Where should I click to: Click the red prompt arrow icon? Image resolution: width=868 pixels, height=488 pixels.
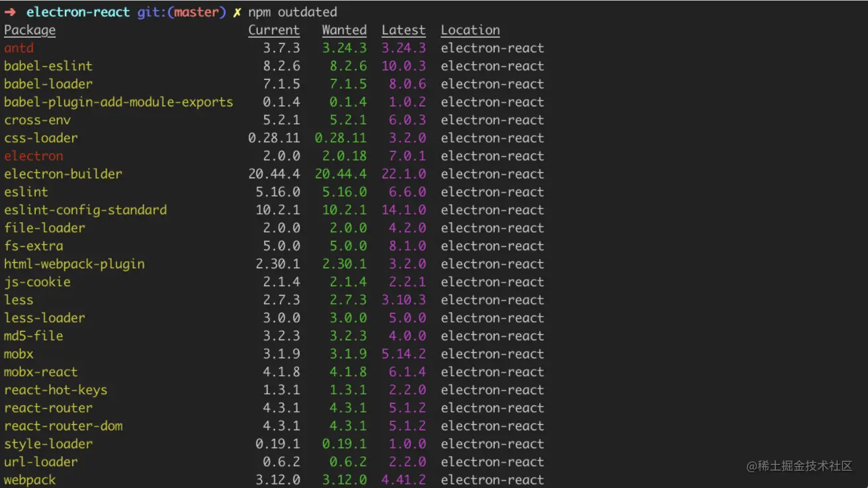click(x=10, y=13)
